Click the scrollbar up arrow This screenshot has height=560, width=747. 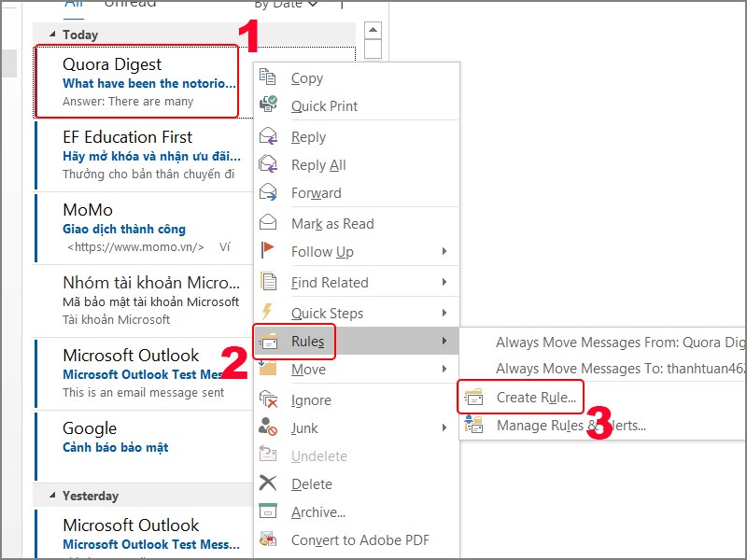[372, 30]
